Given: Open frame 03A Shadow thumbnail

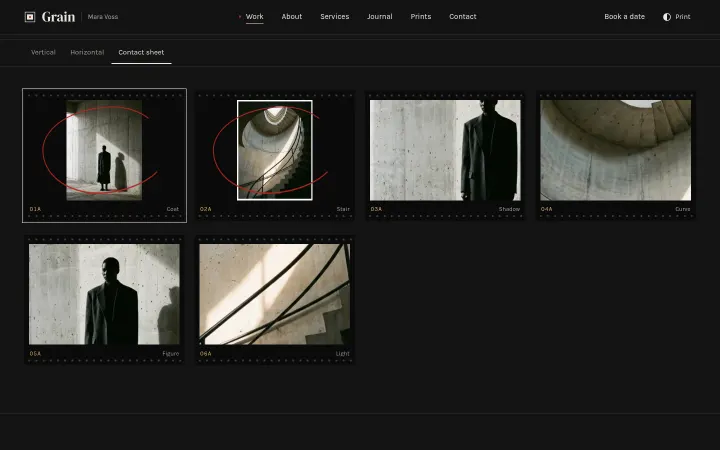Looking at the screenshot, I should 445,150.
